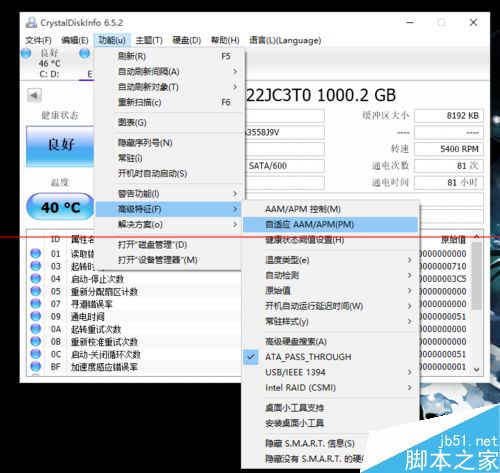Expand 开机自动运行延迟时间(W) submenu
This screenshot has width=500, height=473.
click(330, 306)
